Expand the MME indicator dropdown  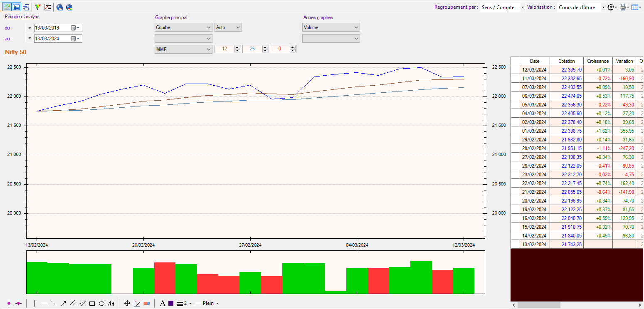pos(183,49)
